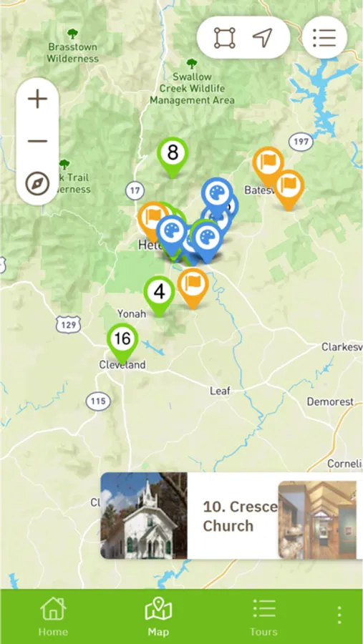Tap the wooden interior photo thumbnail

tap(317, 520)
